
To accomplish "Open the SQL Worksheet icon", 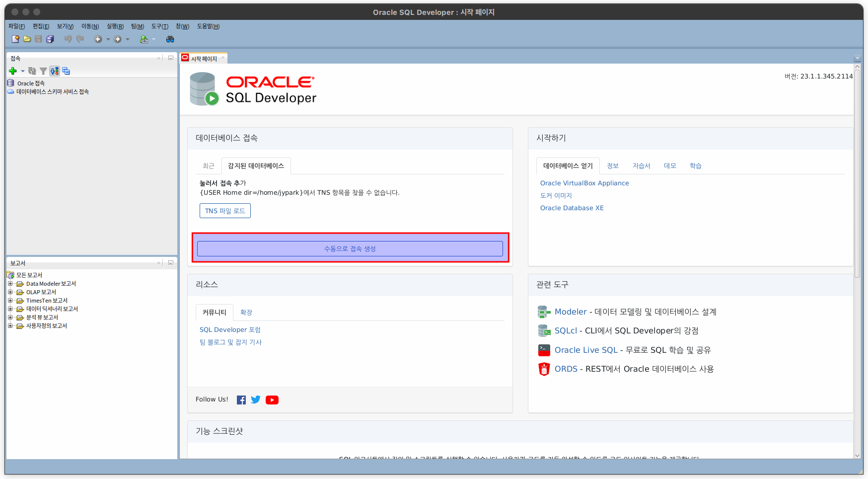I will 144,39.
